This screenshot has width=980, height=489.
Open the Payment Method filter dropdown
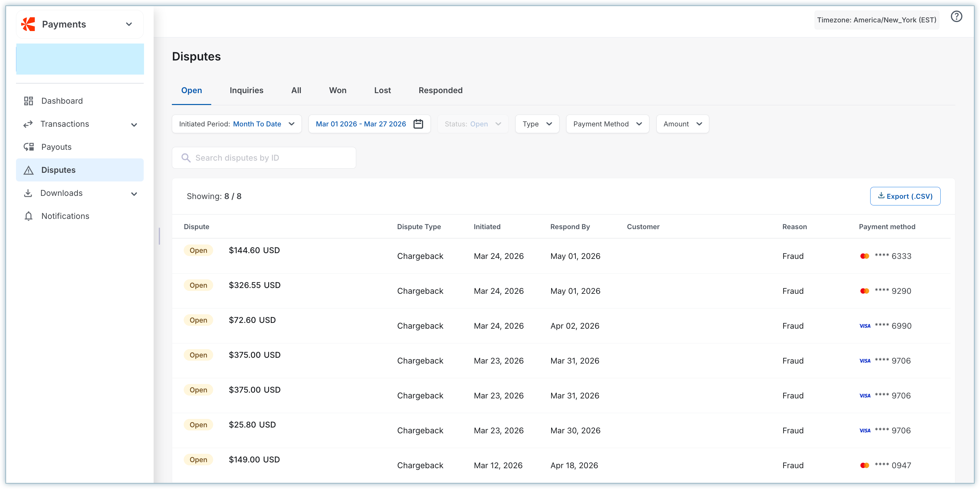click(607, 124)
